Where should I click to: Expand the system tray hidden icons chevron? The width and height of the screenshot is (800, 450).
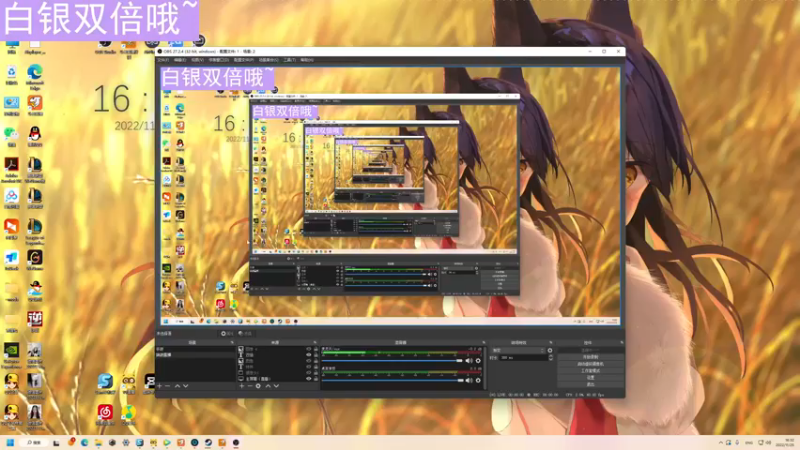click(x=720, y=442)
